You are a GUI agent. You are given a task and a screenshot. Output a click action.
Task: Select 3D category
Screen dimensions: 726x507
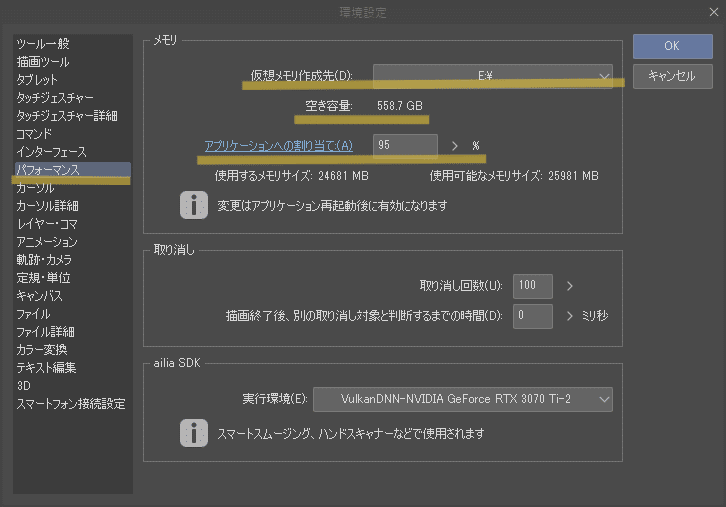[24, 386]
